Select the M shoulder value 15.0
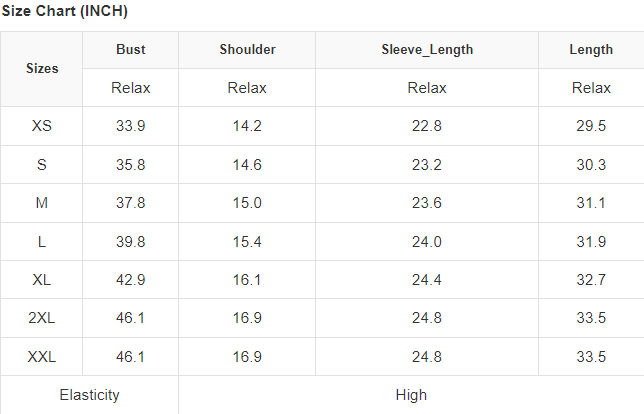The image size is (644, 414). pyautogui.click(x=247, y=203)
